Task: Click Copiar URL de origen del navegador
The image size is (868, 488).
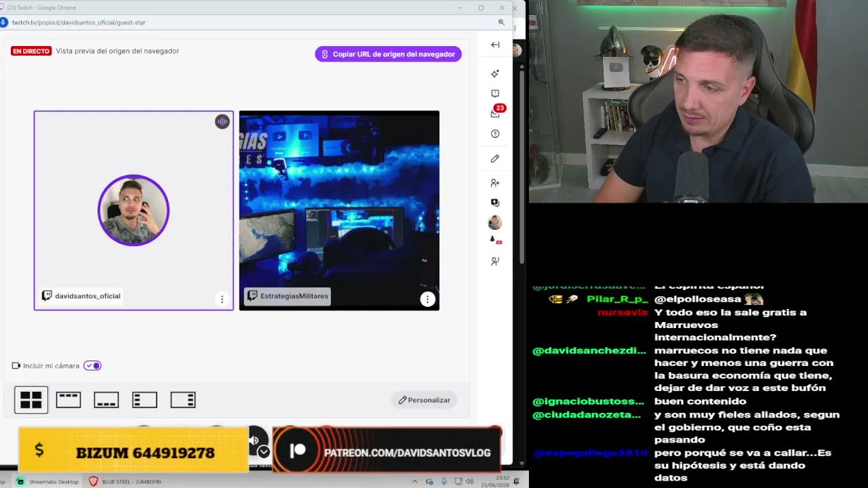Action: click(x=388, y=54)
